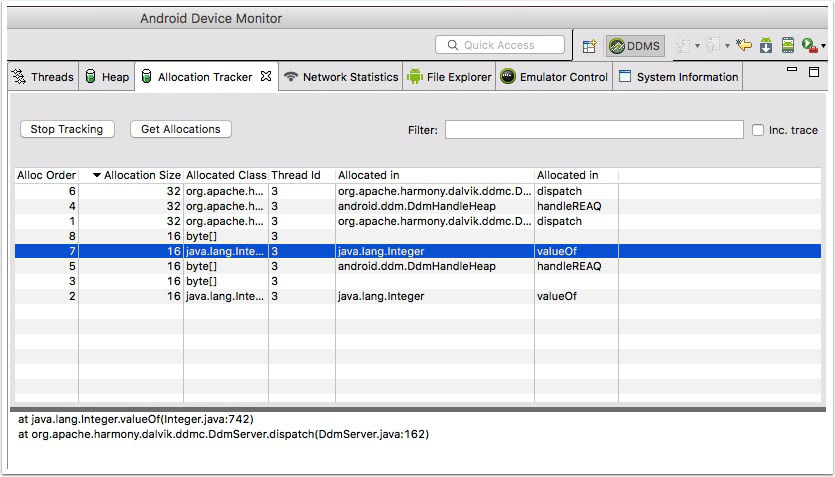The height and width of the screenshot is (477, 835).
Task: Click the Get Allocations button
Action: click(180, 129)
